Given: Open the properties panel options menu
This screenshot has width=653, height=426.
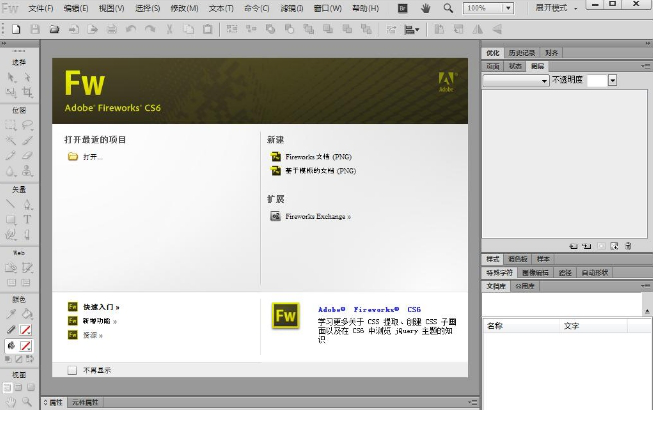Looking at the screenshot, I should [472, 402].
